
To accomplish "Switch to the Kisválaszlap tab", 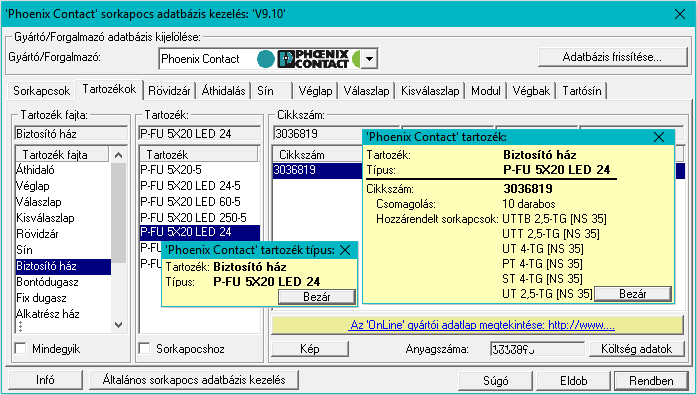I will (x=430, y=91).
